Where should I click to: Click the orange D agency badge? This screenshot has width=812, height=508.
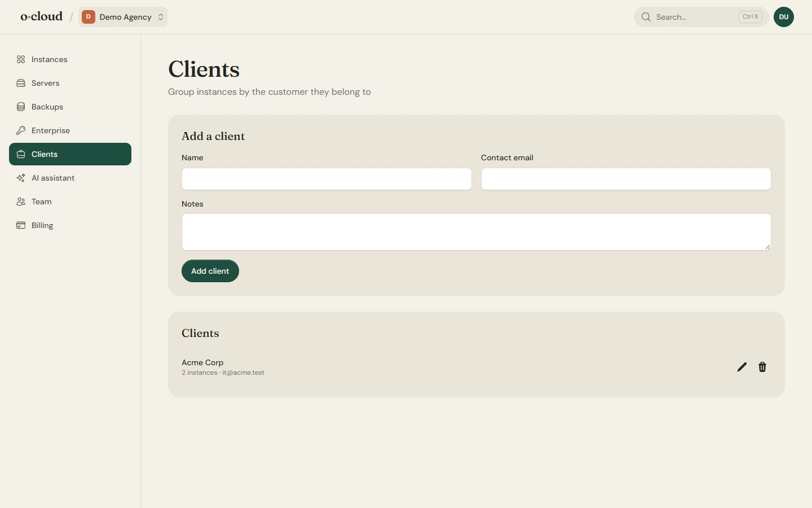89,17
